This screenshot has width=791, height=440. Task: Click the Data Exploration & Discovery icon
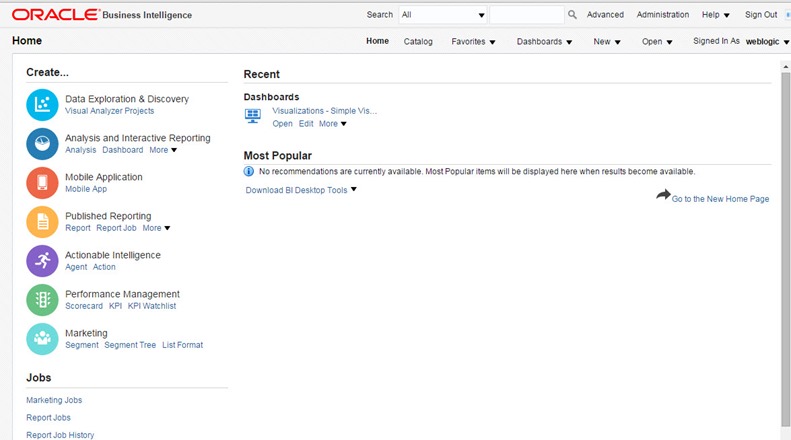[x=42, y=105]
